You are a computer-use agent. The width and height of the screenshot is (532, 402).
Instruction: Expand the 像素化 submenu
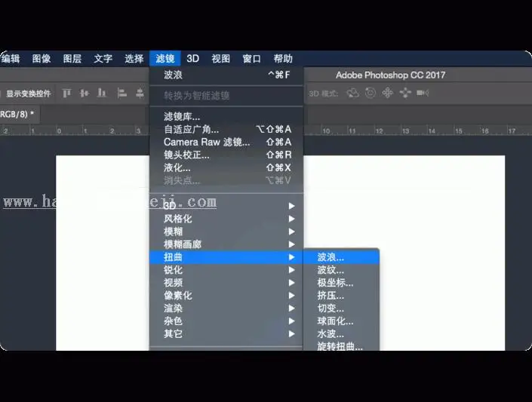pyautogui.click(x=226, y=296)
